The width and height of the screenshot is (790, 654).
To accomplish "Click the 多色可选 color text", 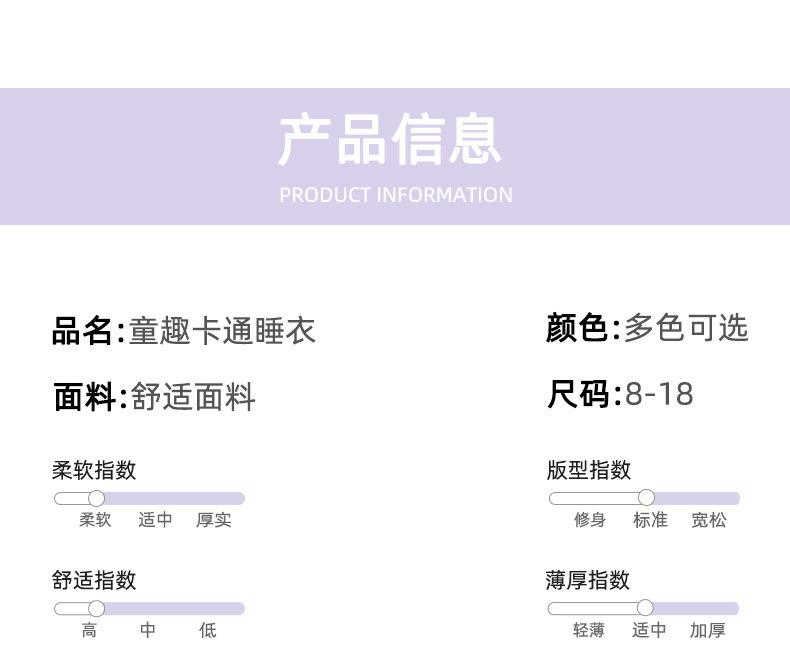I will (686, 328).
